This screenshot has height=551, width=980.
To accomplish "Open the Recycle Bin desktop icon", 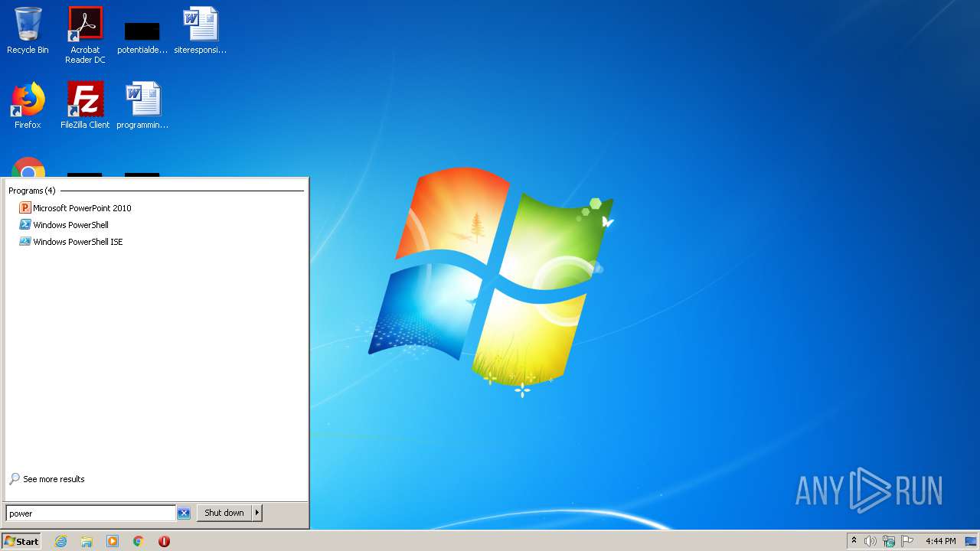I will coord(28,31).
